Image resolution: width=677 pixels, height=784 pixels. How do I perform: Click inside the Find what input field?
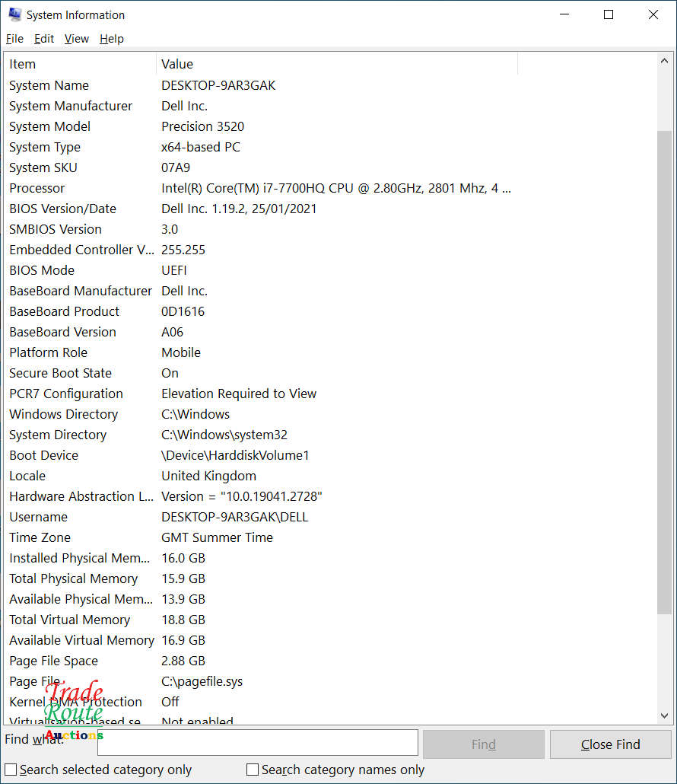pos(259,742)
